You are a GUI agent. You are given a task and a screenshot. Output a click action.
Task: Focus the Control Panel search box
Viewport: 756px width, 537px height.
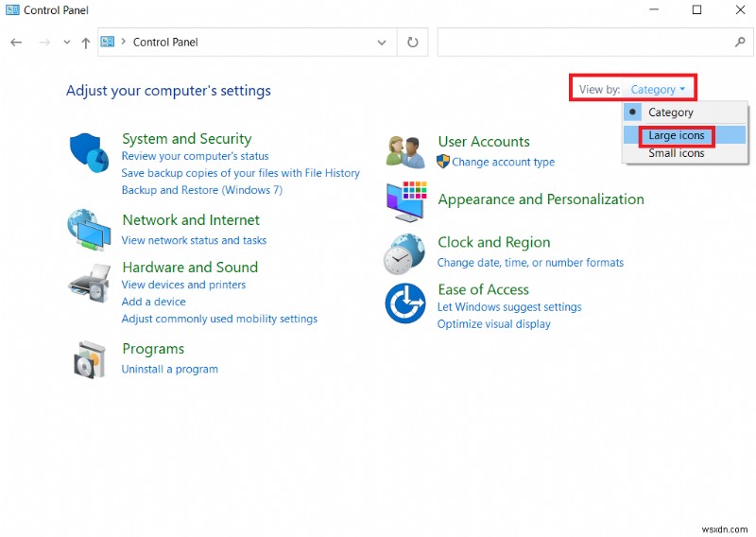point(586,43)
